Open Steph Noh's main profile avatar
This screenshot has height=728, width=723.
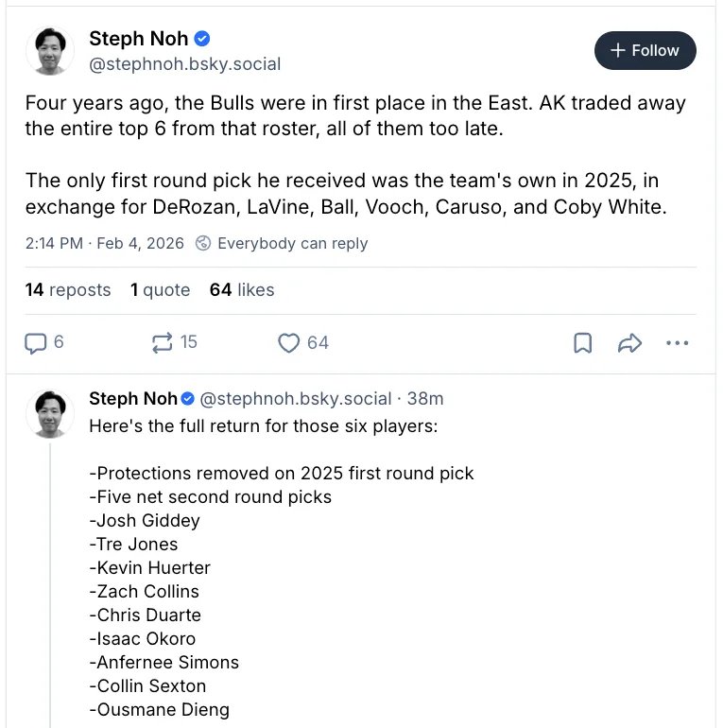pos(49,51)
